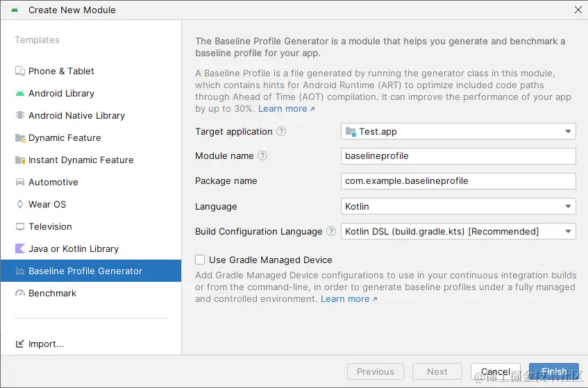Click the Phone & Tablet template icon
The height and width of the screenshot is (388, 588).
20,71
